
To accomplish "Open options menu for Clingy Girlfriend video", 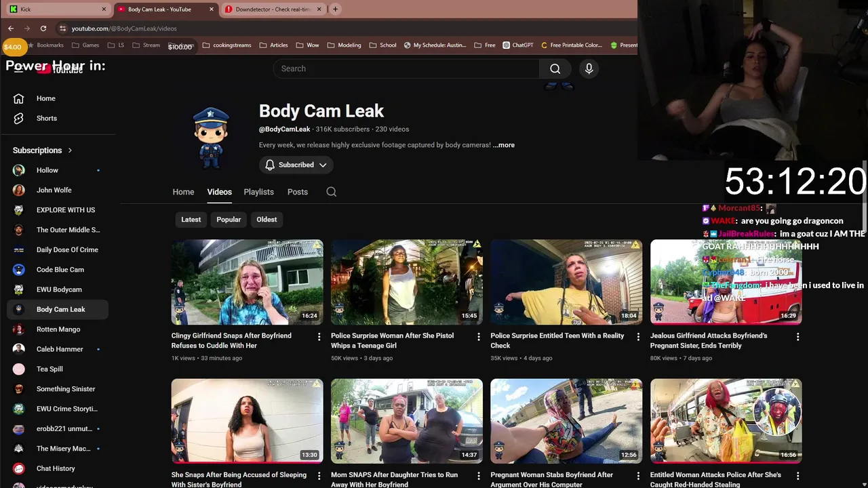I will 319,336.
